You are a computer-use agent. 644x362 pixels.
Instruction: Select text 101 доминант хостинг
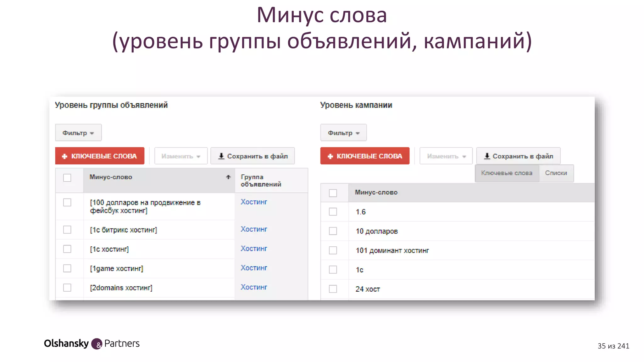(392, 250)
